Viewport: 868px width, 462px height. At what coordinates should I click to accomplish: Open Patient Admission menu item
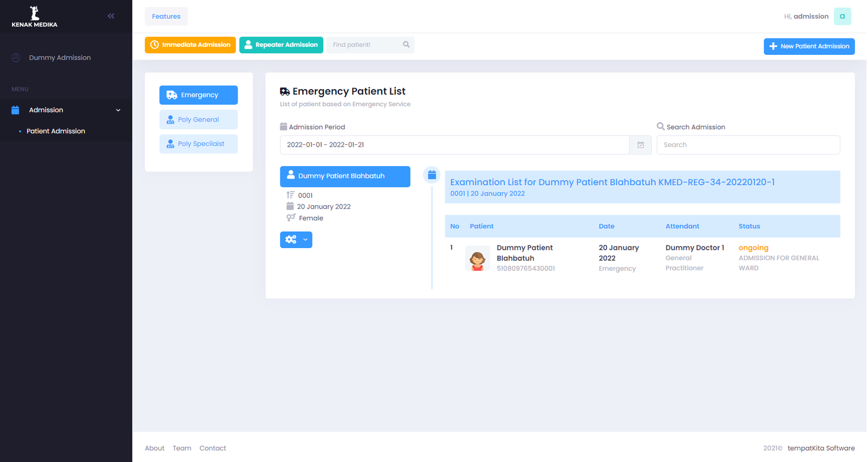point(56,131)
